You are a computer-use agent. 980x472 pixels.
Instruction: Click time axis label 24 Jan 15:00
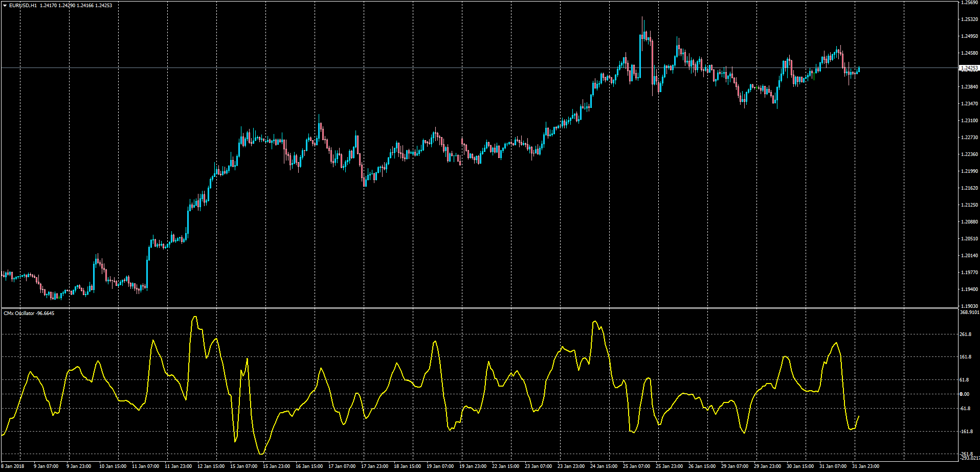point(604,466)
